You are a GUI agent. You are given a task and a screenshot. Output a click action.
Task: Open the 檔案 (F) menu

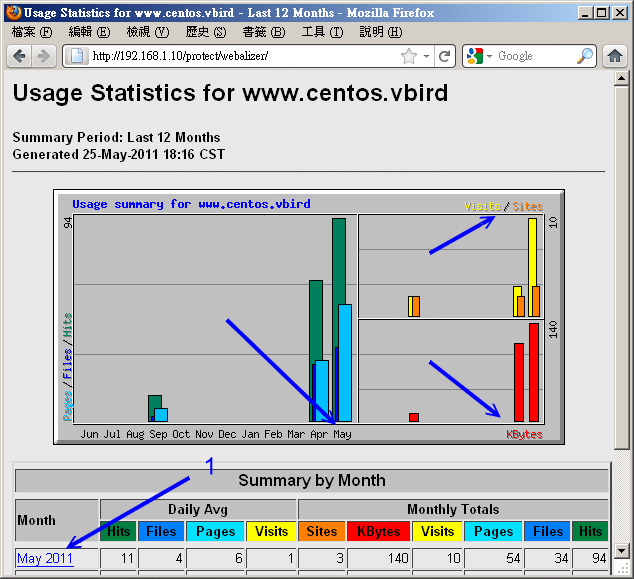30,32
